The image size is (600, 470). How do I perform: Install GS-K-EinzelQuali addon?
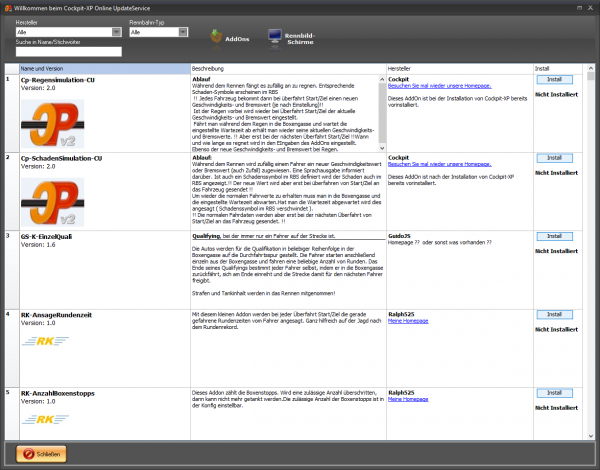[554, 236]
